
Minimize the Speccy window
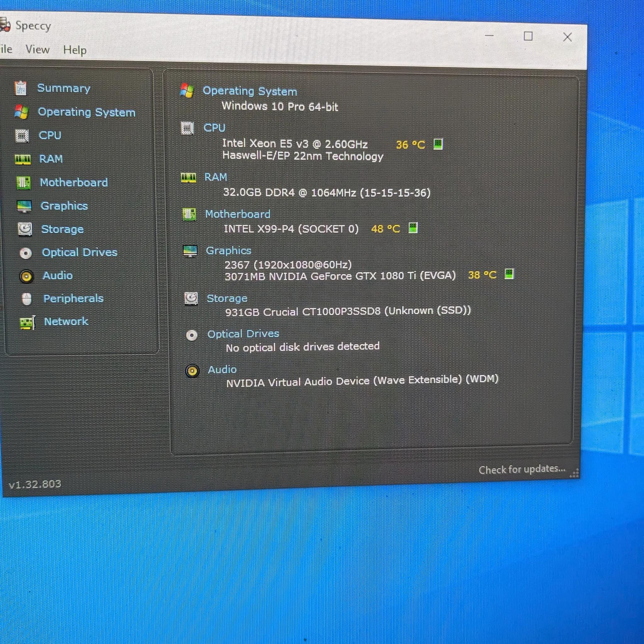[489, 35]
